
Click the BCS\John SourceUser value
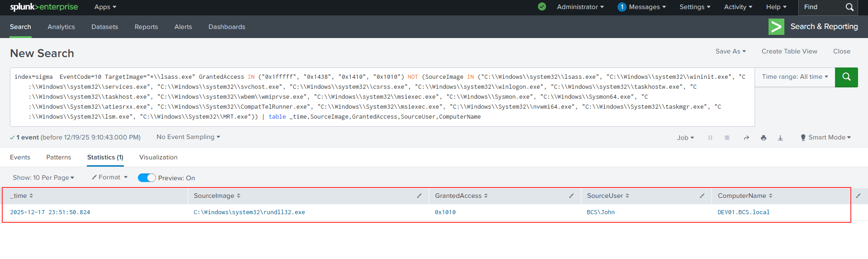600,212
